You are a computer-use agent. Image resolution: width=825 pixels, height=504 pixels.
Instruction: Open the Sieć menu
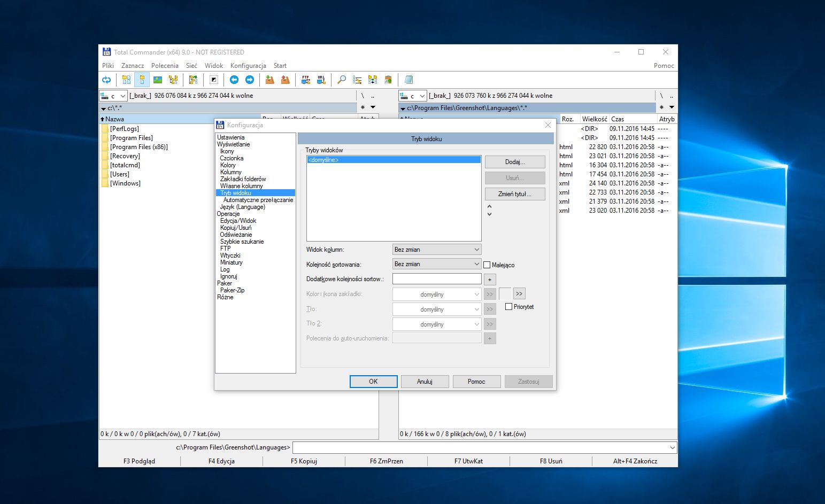[191, 66]
